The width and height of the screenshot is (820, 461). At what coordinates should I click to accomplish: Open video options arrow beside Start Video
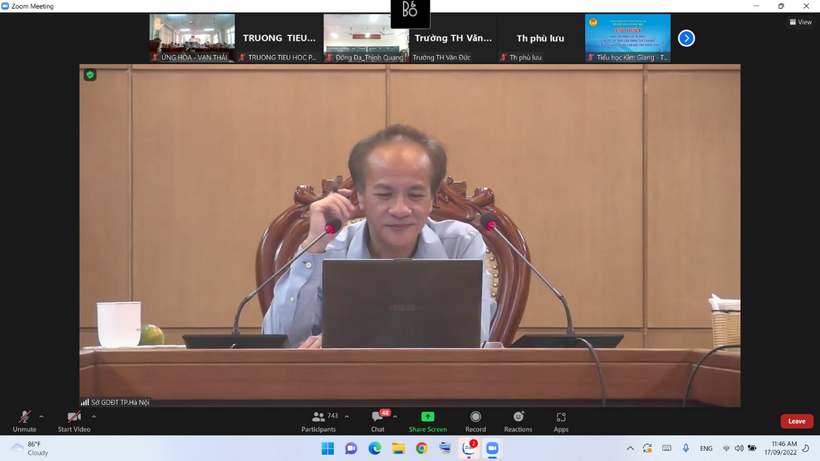[x=94, y=416]
